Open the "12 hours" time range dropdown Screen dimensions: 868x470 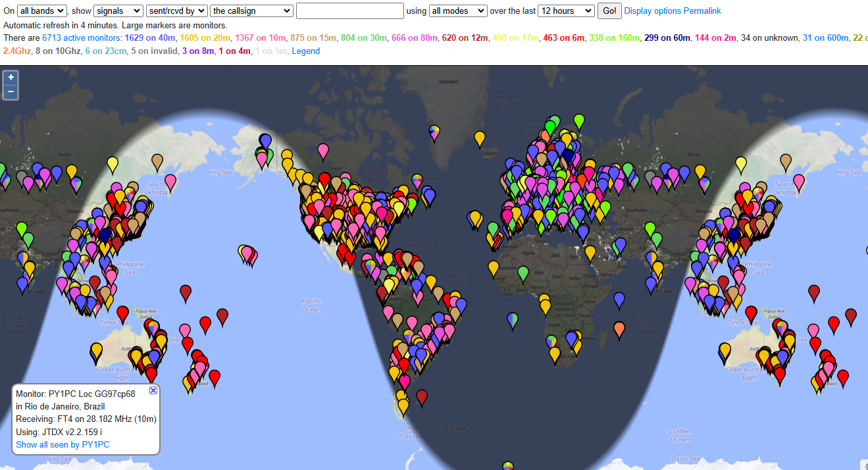(x=565, y=11)
